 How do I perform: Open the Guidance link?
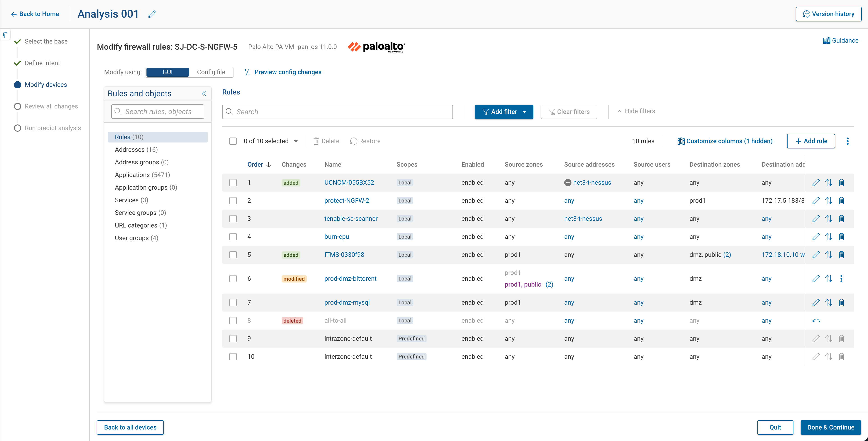pos(840,40)
